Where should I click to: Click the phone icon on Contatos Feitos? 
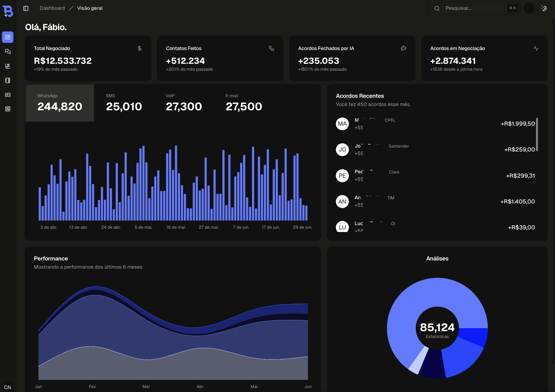click(x=272, y=48)
